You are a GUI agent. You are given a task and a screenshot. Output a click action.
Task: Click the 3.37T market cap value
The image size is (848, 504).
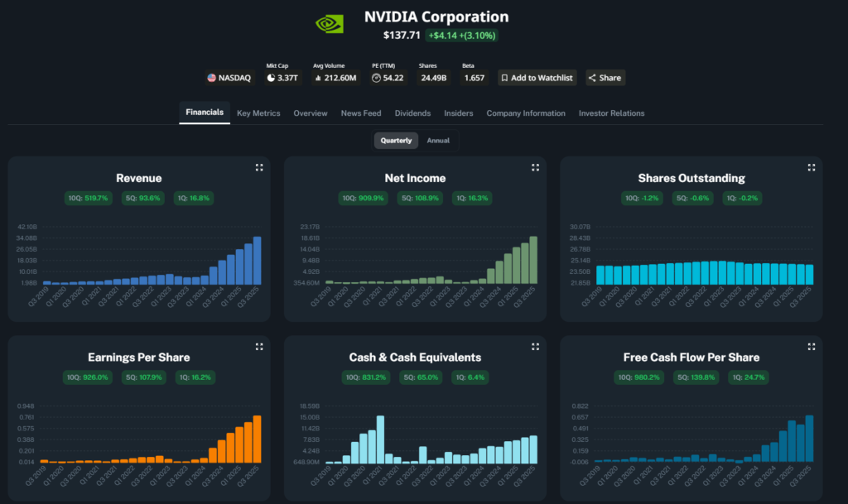pos(287,78)
